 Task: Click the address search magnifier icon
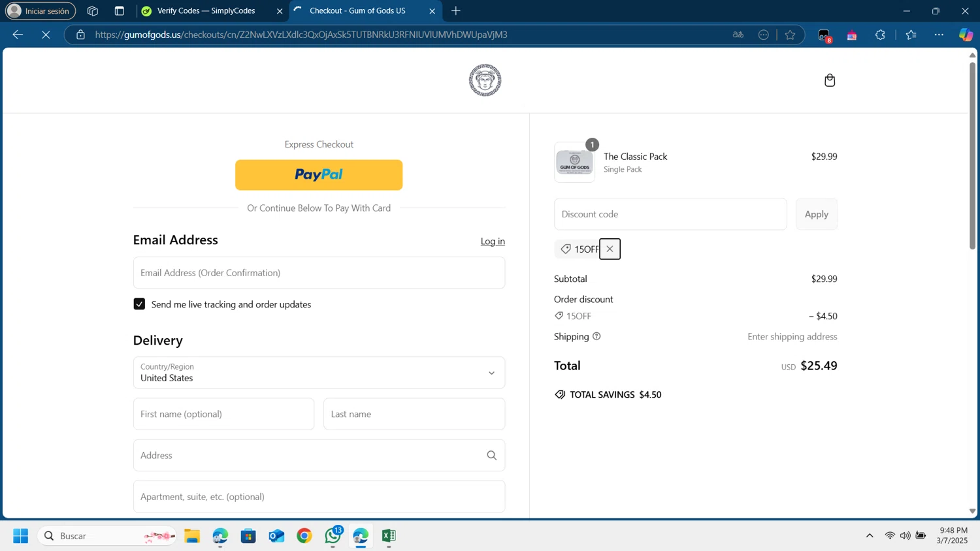click(491, 455)
